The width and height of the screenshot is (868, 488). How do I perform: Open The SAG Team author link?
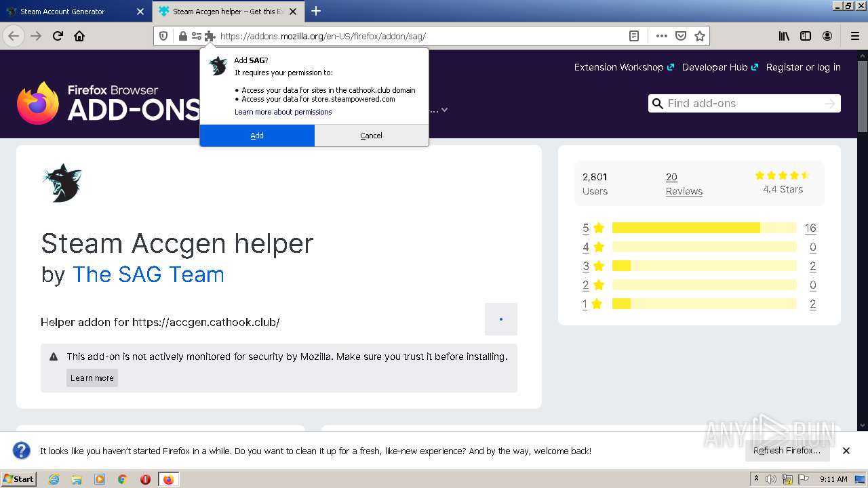click(148, 274)
